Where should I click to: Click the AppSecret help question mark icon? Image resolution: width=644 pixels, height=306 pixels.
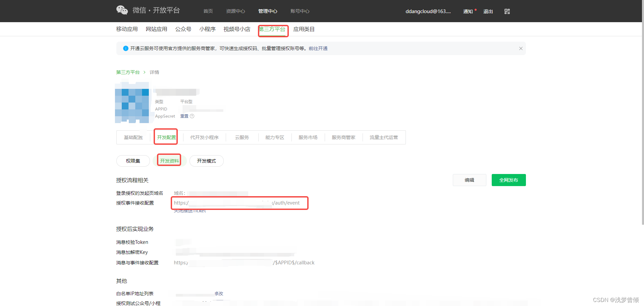[192, 116]
